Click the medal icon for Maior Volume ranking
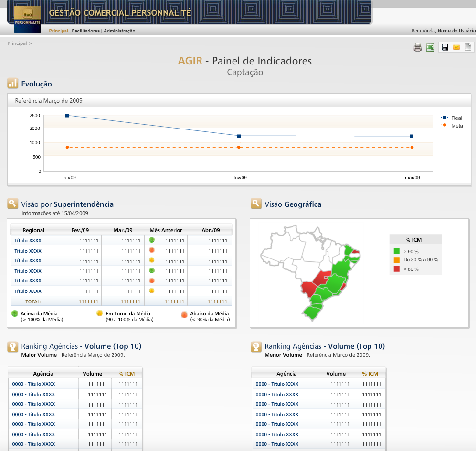The image size is (476, 451). point(13,346)
